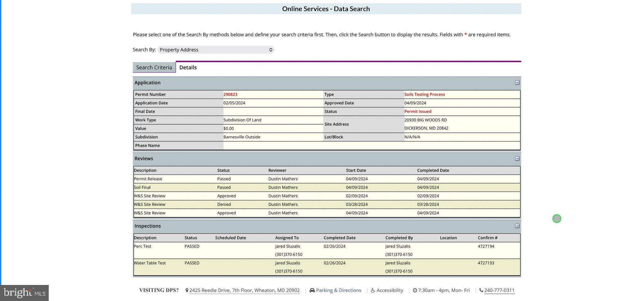Open the Search By dropdown
The height and width of the screenshot is (301, 644).
pyautogui.click(x=216, y=50)
